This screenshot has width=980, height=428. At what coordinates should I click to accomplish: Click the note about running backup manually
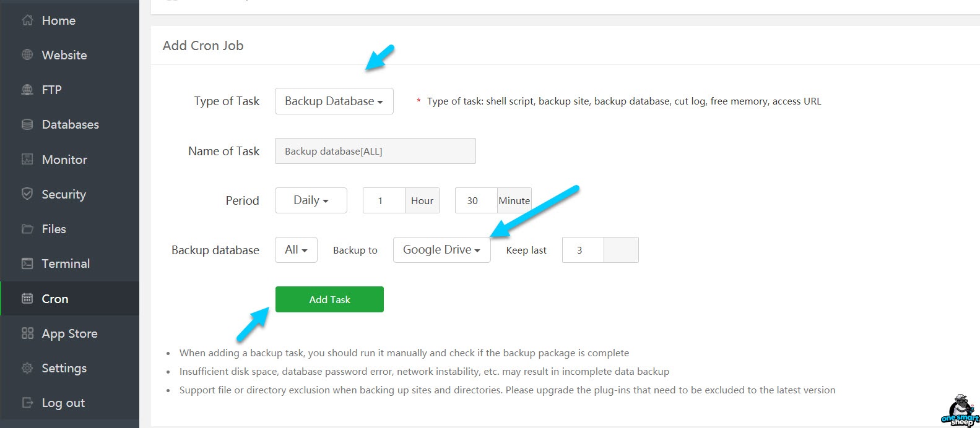[404, 353]
